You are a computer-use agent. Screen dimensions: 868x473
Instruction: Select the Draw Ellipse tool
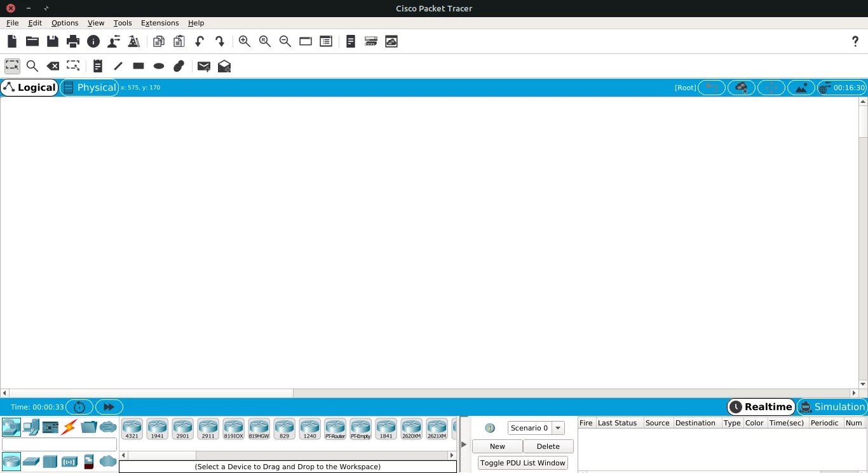coord(158,66)
